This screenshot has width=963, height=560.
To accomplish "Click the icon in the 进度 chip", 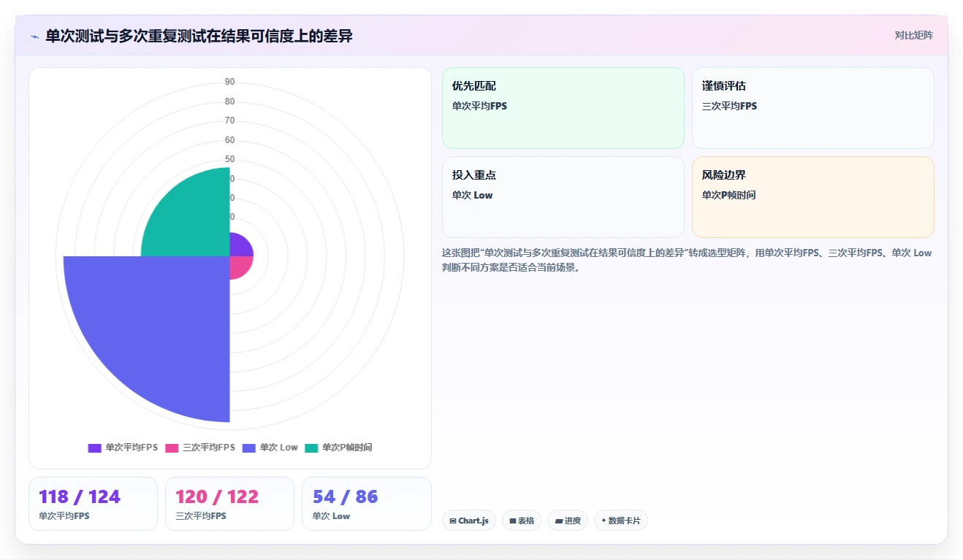I will [x=559, y=521].
